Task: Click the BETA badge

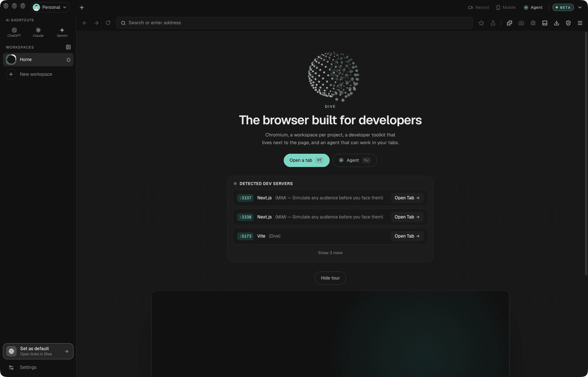Action: click(563, 7)
